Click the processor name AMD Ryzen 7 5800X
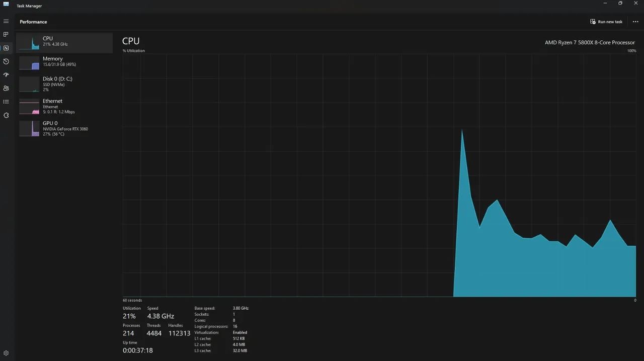This screenshot has height=361, width=644. [x=590, y=43]
